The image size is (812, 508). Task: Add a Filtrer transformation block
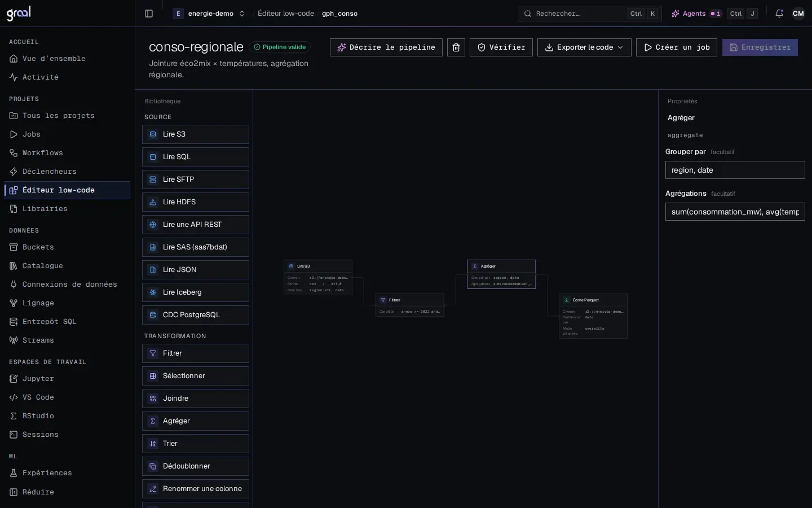[196, 353]
